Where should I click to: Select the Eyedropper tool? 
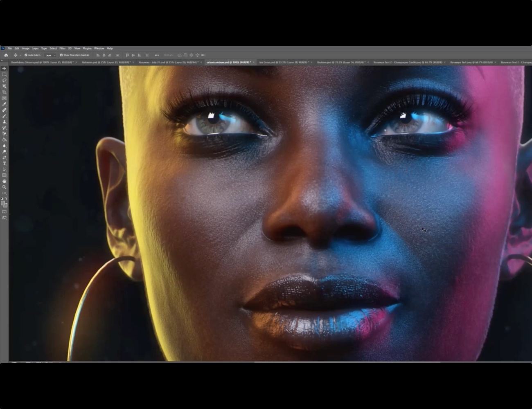click(4, 103)
